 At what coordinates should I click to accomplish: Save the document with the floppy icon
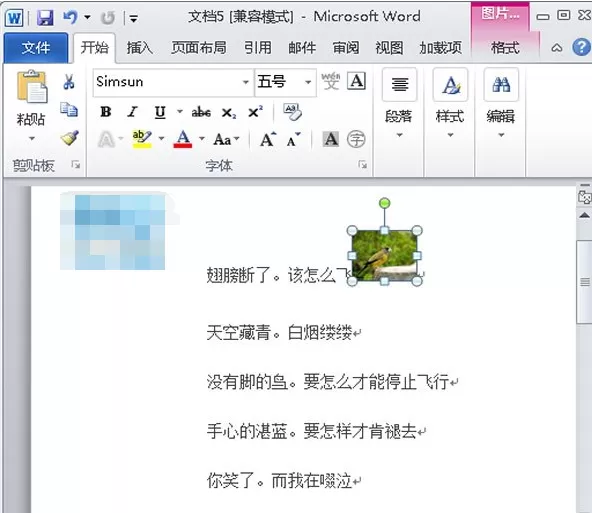45,17
